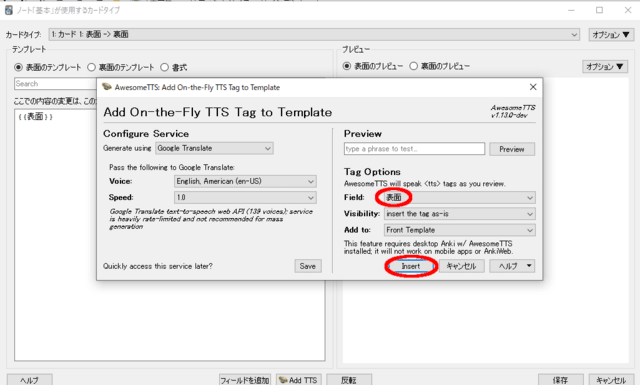Click the Insert button
The image size is (640, 385).
pyautogui.click(x=411, y=266)
